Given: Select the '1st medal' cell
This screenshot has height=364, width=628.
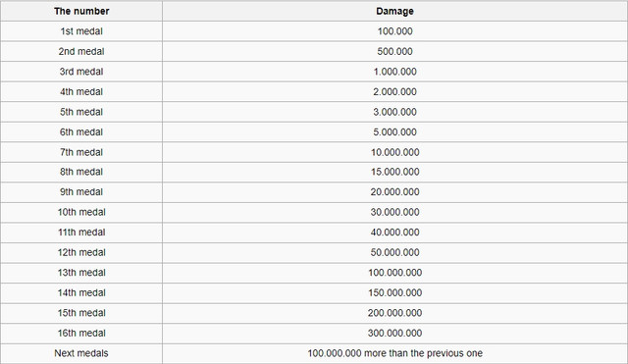Looking at the screenshot, I should click(x=81, y=31).
